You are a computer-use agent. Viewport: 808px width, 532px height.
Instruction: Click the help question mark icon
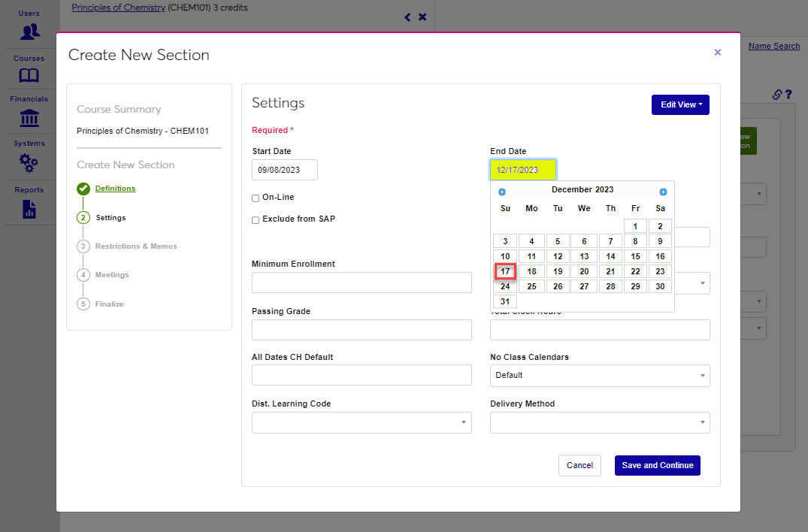(788, 95)
